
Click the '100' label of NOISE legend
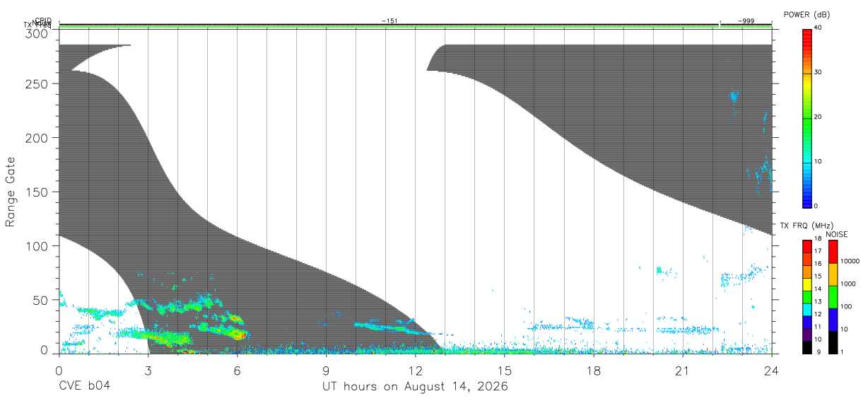pos(846,306)
